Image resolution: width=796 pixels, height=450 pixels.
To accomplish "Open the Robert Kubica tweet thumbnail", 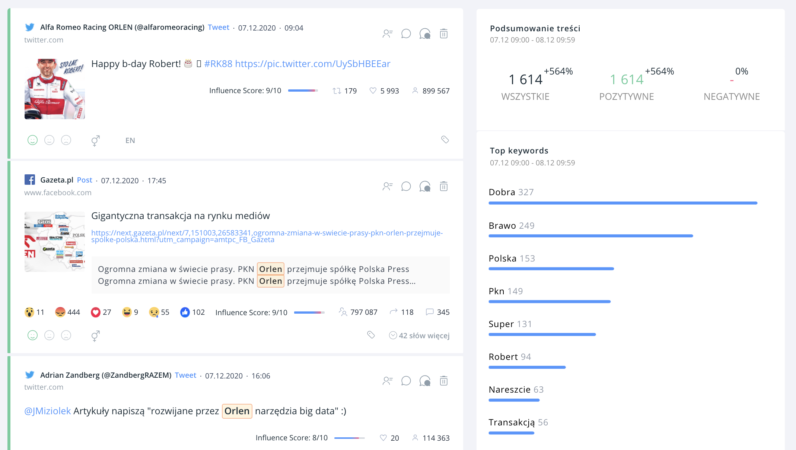I will (54, 89).
